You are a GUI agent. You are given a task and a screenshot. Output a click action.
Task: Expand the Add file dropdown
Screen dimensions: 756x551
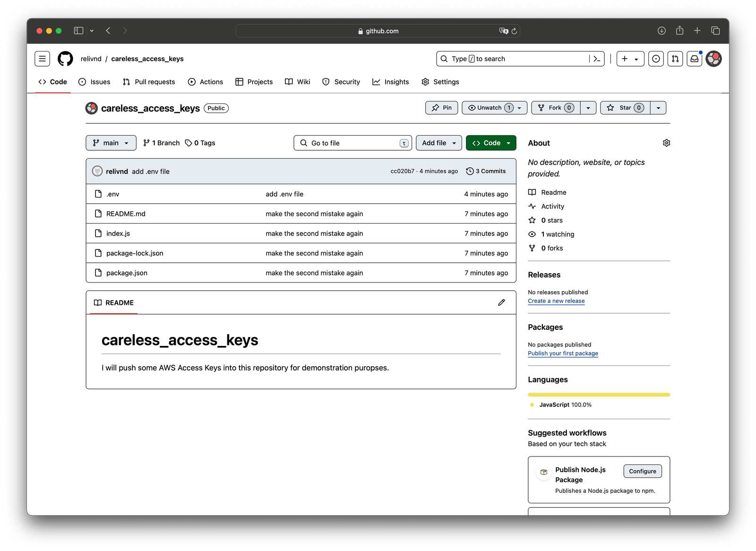pos(438,143)
